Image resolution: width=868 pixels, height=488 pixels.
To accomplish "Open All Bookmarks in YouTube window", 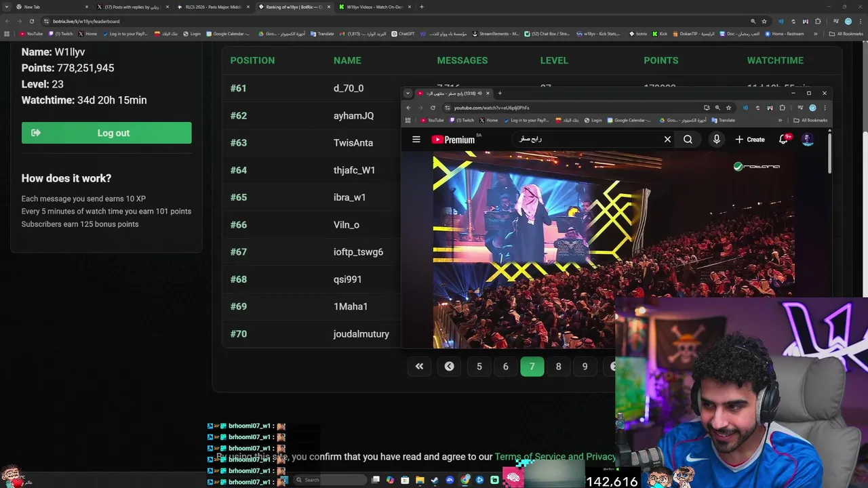I will click(x=810, y=120).
